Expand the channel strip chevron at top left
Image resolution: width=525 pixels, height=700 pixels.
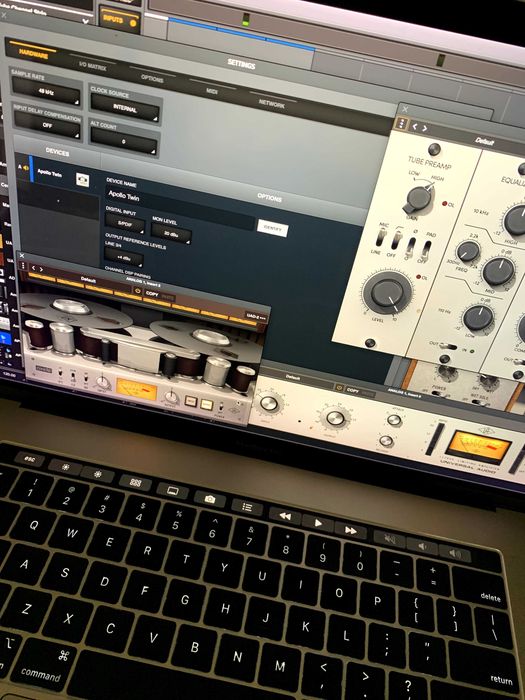coord(85,21)
